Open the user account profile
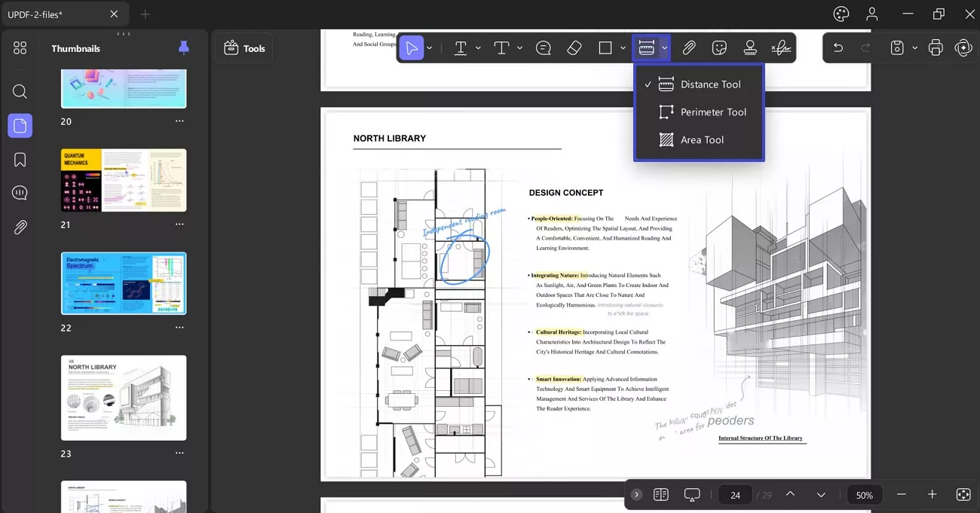Screen dimensions: 980x513 tap(872, 14)
